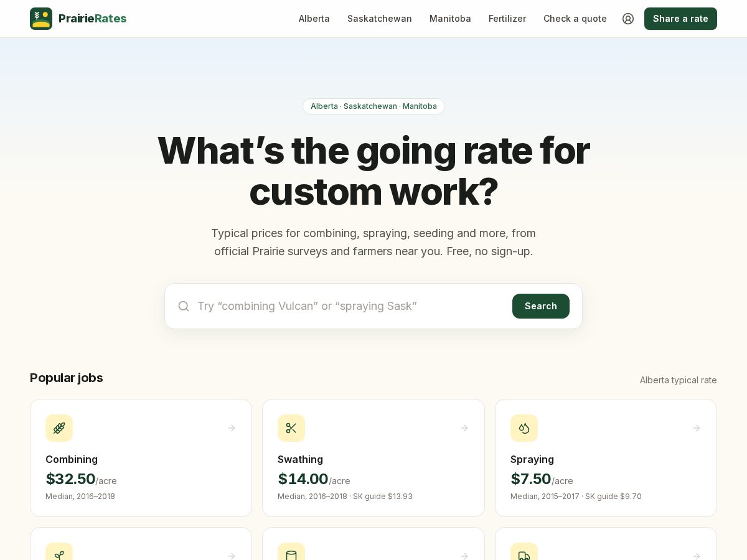Click the Alberta · Saskatchewan · Manitoba badge
The width and height of the screenshot is (747, 560).
click(374, 106)
